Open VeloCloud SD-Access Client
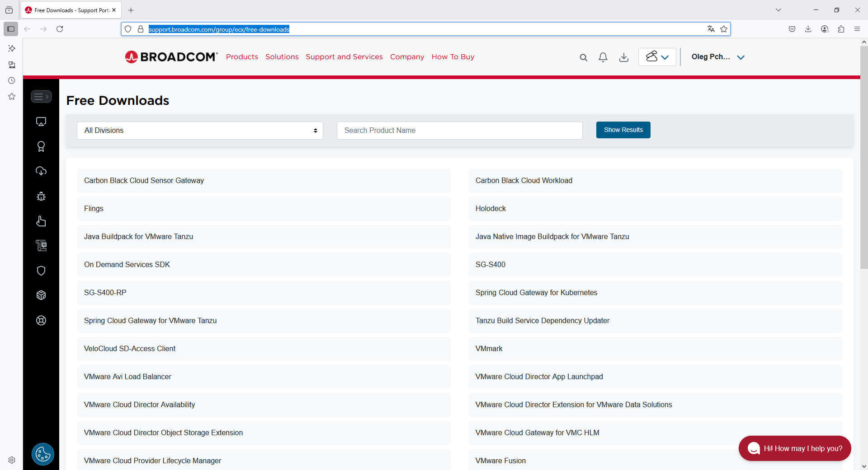 point(264,349)
